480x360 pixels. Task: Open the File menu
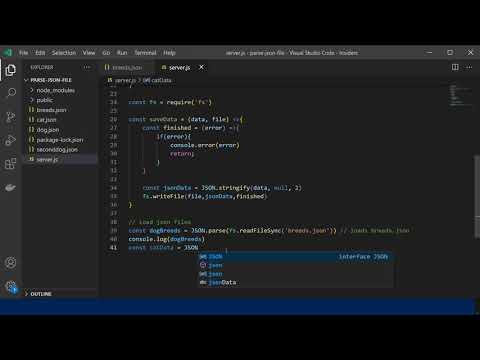click(24, 53)
